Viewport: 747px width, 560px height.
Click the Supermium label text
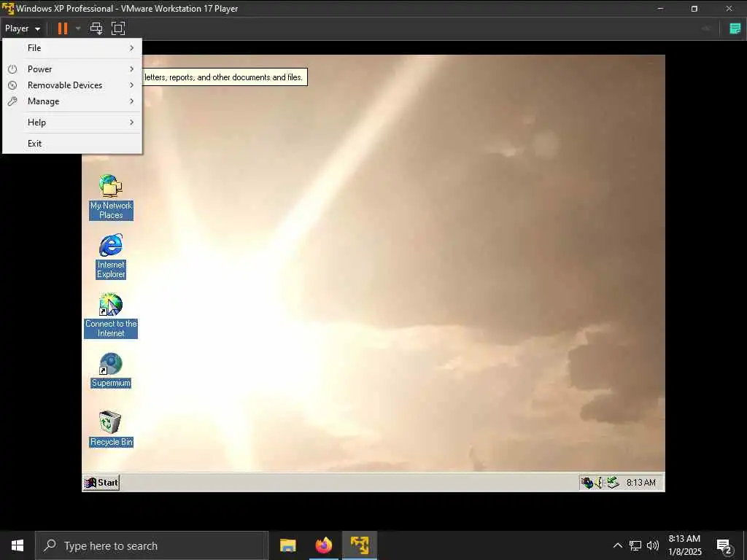pyautogui.click(x=111, y=383)
